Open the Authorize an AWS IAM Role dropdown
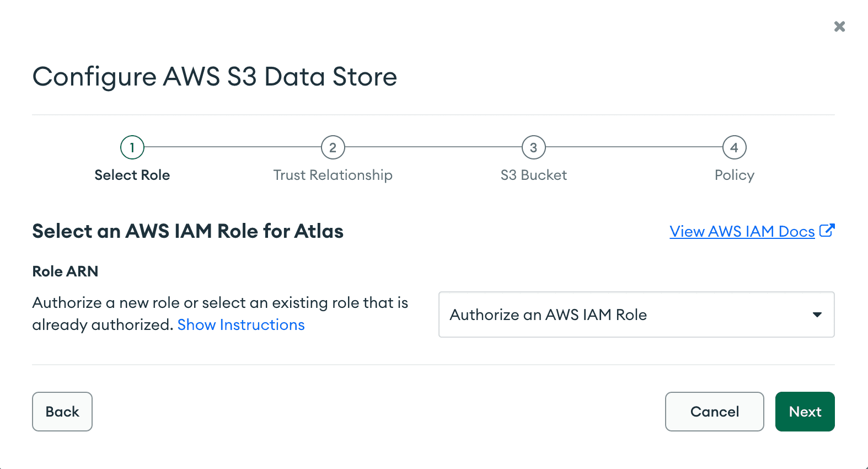Image resolution: width=868 pixels, height=469 pixels. [x=635, y=315]
